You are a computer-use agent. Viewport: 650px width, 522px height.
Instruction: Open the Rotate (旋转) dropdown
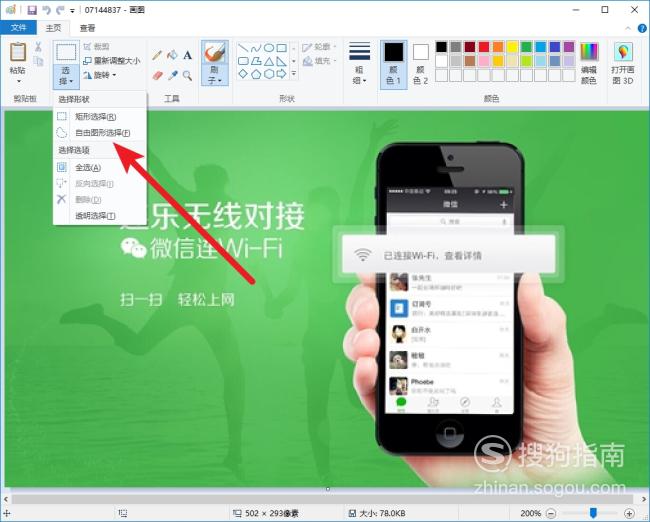click(99, 75)
